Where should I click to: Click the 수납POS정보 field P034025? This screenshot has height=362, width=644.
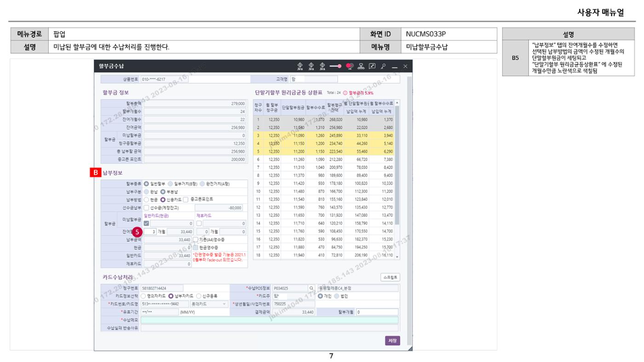290,288
